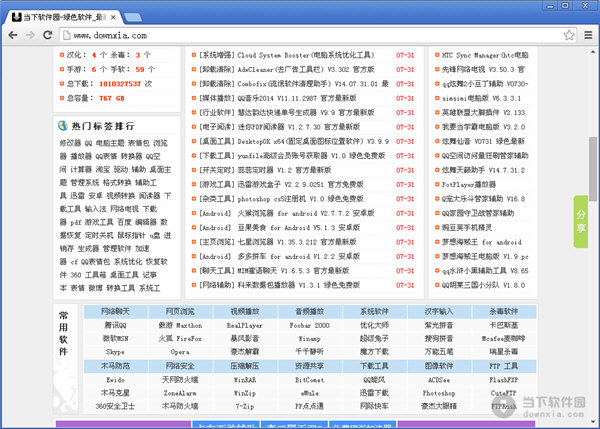The width and height of the screenshot is (600, 429).
Task: Click the ZoneAlarm link
Action: click(x=180, y=393)
